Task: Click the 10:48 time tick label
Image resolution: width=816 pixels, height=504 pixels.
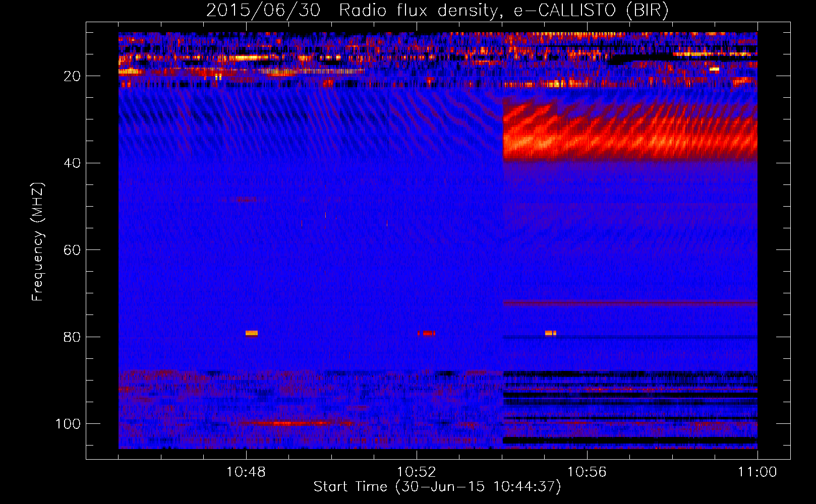Action: [246, 472]
